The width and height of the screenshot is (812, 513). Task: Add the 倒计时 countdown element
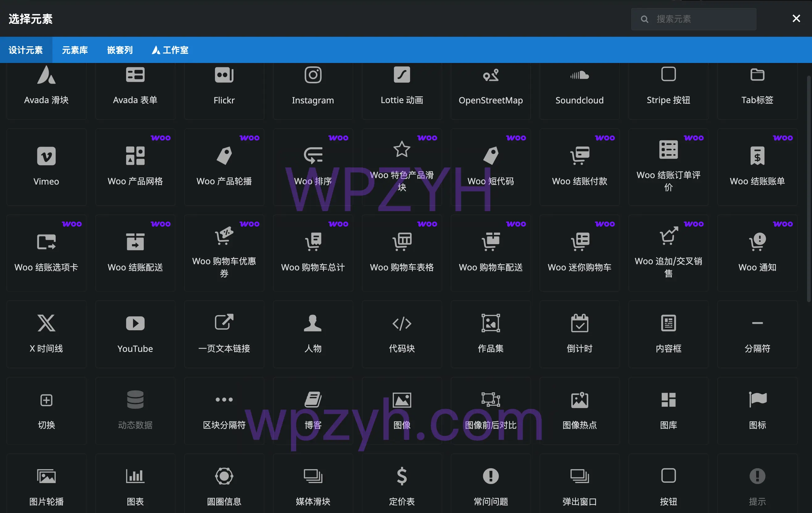[579, 334]
